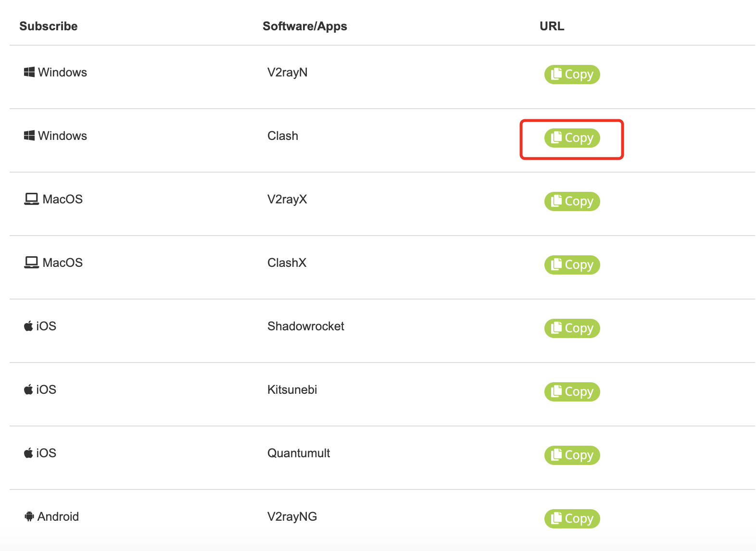The height and width of the screenshot is (551, 756).
Task: Click the Apple icon in Quantumult row
Action: [28, 453]
